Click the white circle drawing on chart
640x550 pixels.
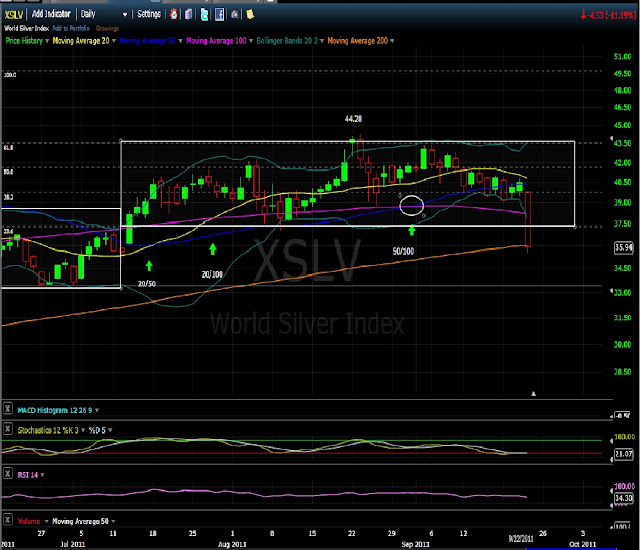411,205
